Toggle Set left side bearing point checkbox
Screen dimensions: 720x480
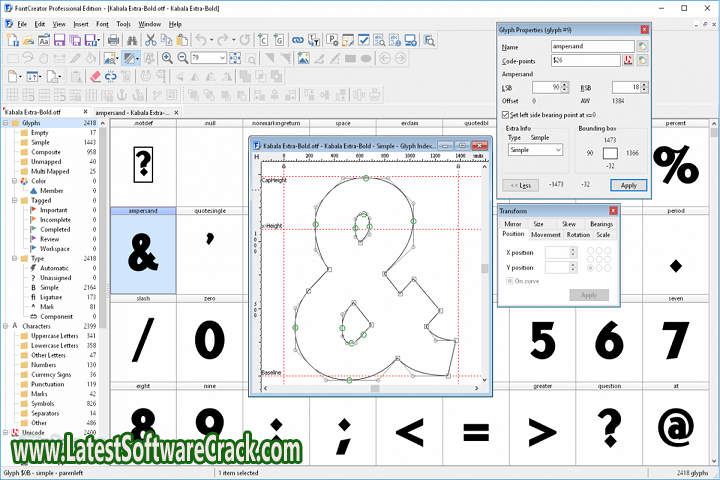[x=505, y=115]
